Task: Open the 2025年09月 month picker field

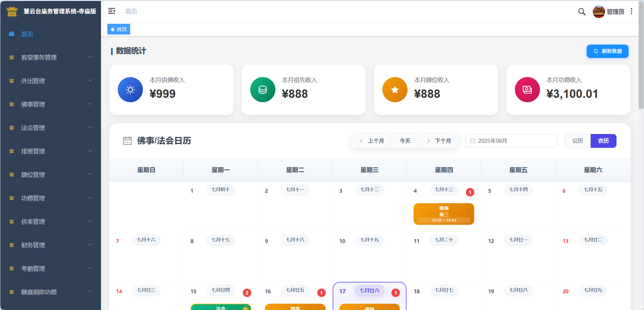Action: click(x=511, y=141)
